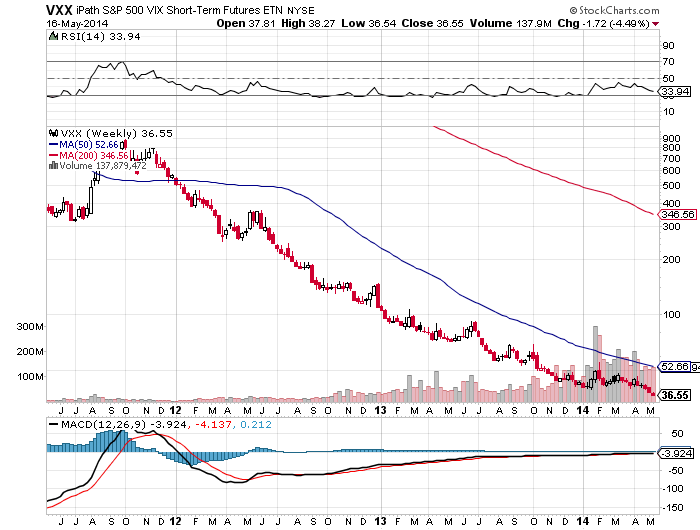The height and width of the screenshot is (530, 700).
Task: Click the 500 price axis label
Action: [x=672, y=185]
